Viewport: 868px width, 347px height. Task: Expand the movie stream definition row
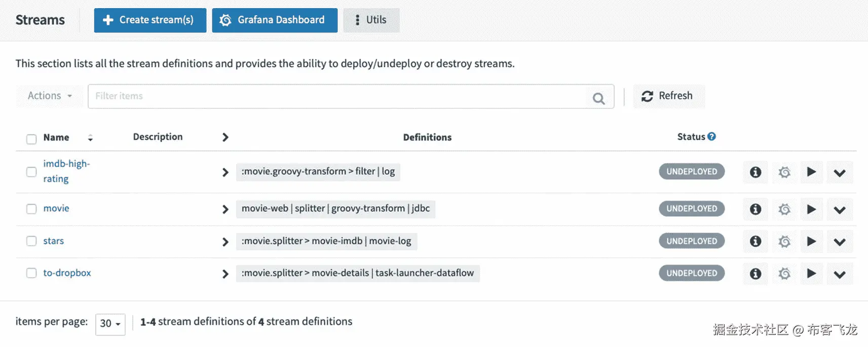(225, 209)
